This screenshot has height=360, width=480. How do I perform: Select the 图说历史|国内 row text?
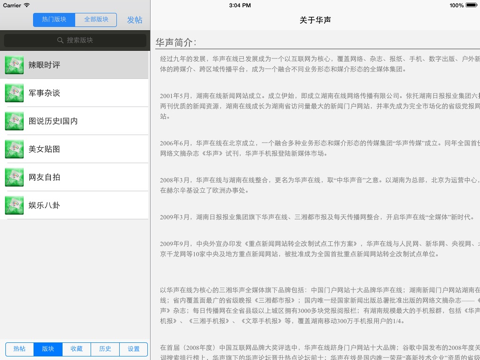(x=53, y=121)
